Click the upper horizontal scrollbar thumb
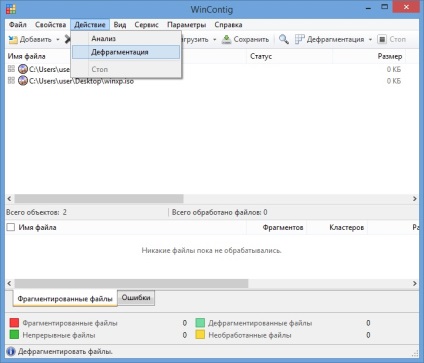Viewport: 424px width, 363px height. [x=99, y=199]
